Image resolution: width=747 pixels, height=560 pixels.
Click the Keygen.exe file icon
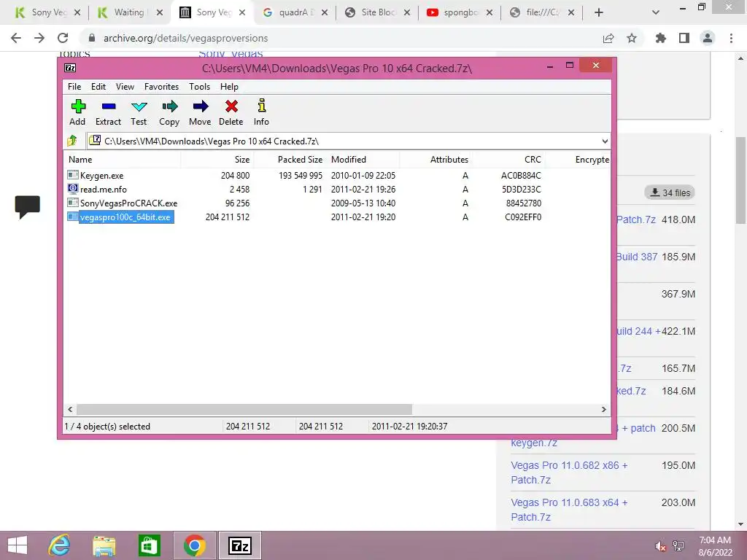pyautogui.click(x=72, y=175)
